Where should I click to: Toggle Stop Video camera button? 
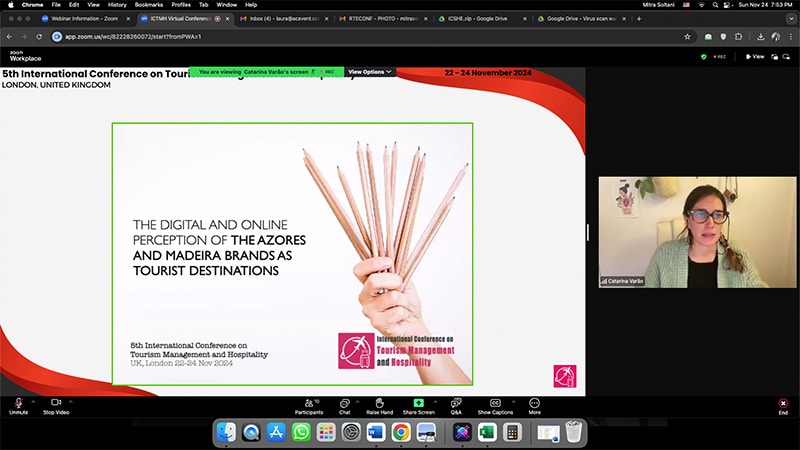(56, 403)
